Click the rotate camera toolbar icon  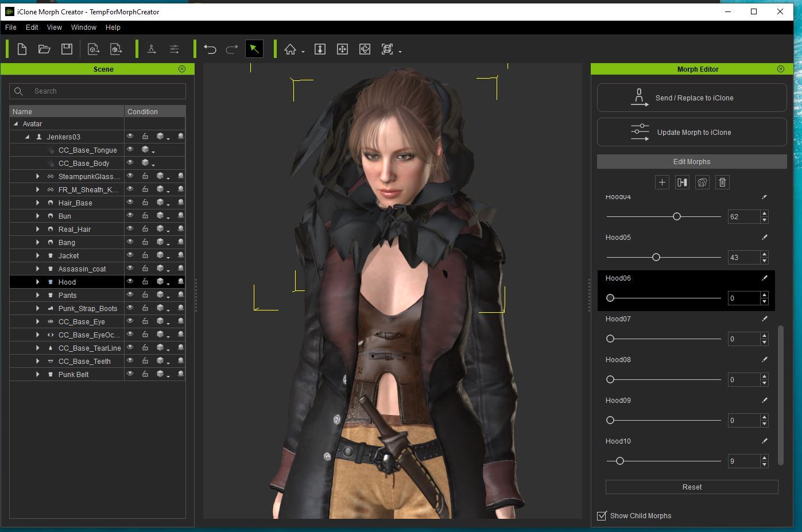(365, 49)
